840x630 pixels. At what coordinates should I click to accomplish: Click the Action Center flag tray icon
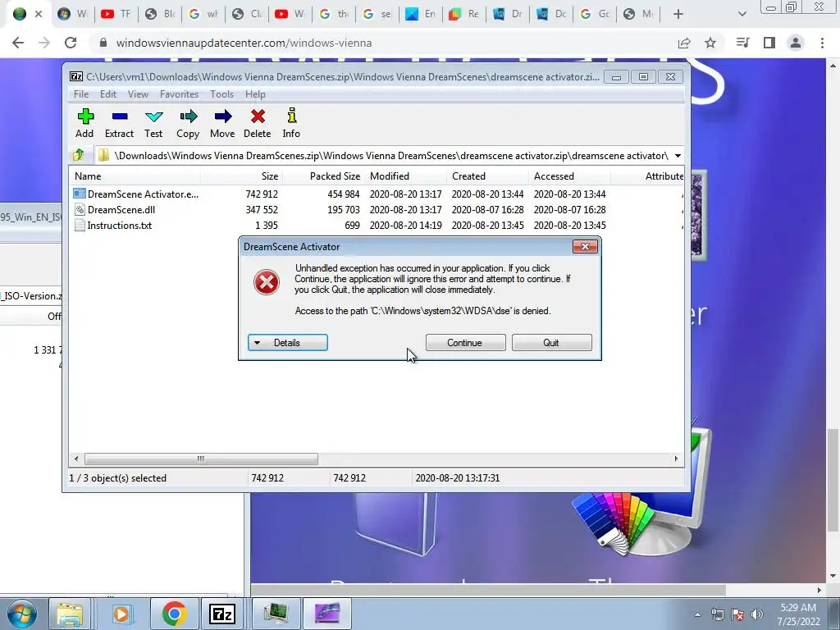737,614
